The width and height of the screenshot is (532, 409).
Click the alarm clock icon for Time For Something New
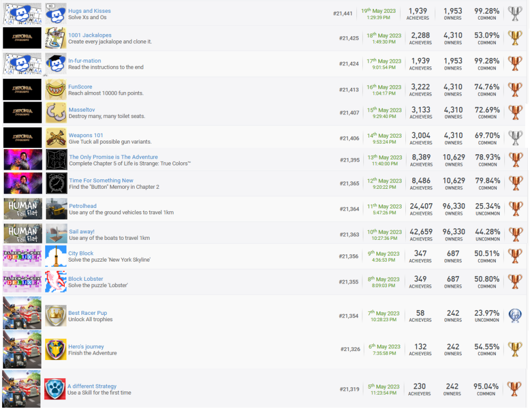click(x=56, y=183)
